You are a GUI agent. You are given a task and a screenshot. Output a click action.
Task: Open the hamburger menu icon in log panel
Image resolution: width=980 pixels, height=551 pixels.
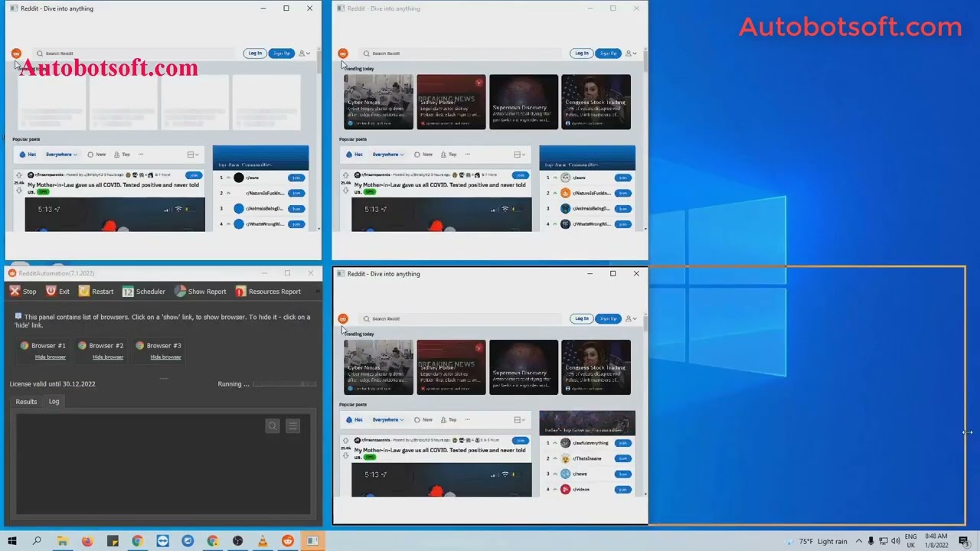coord(292,426)
